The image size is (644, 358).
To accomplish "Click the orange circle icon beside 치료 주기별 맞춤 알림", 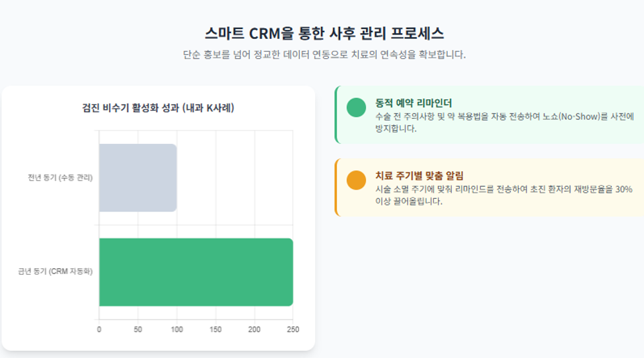I will coord(356,180).
